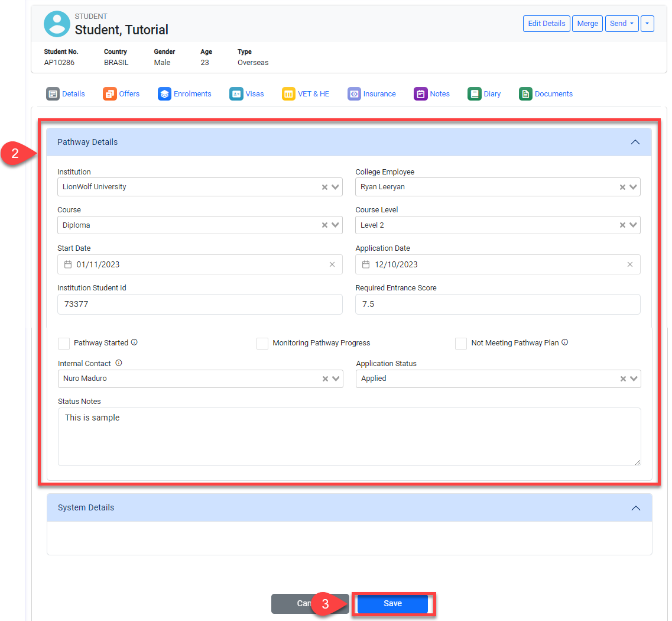Click the Visas card icon

click(236, 94)
